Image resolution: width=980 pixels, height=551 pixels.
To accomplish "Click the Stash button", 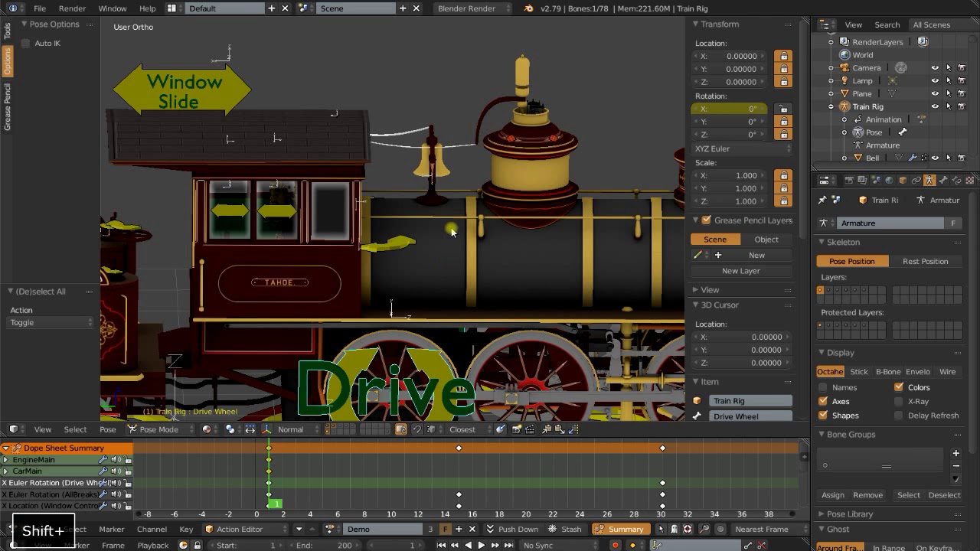I will click(565, 529).
